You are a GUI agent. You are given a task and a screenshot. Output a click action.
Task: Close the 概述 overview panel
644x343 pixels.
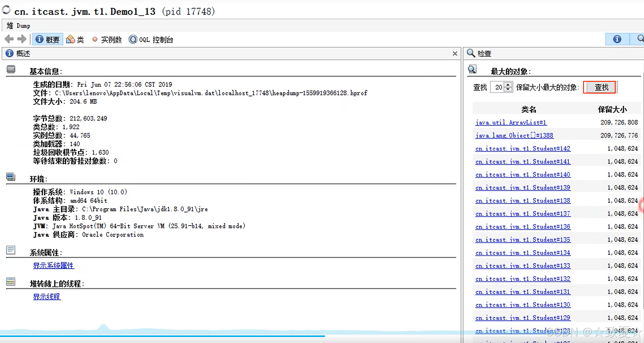pyautogui.click(x=455, y=54)
